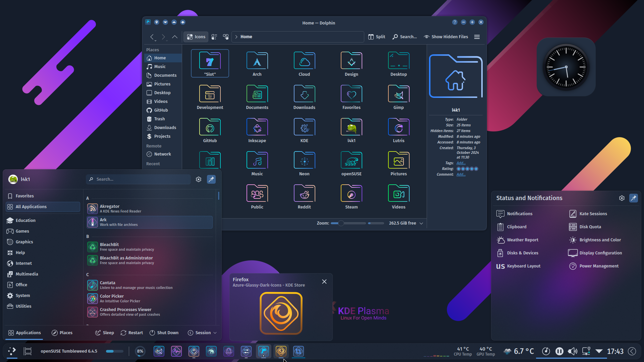Open the Inkscape folder in Dolphin
This screenshot has width=644, height=362.
(x=257, y=130)
